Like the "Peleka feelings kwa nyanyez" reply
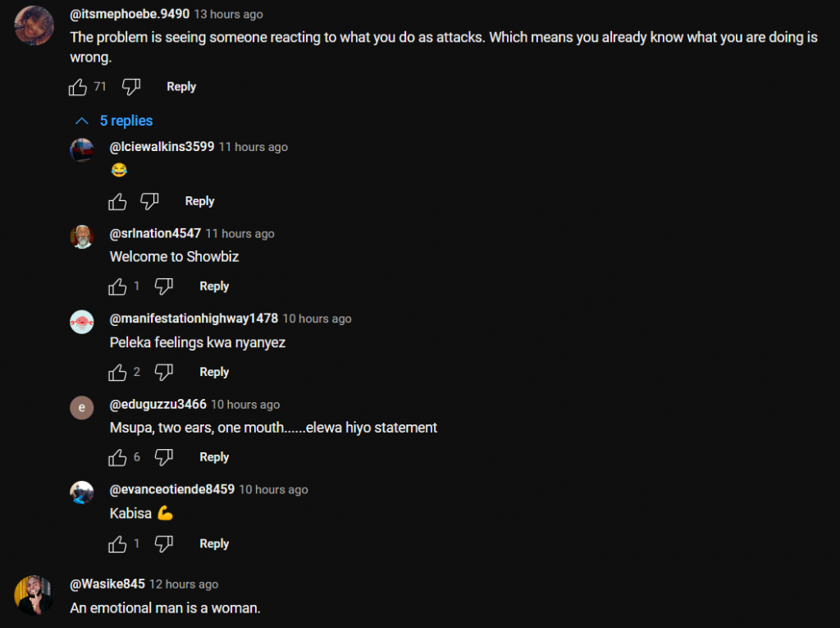840x628 pixels. pyautogui.click(x=118, y=373)
